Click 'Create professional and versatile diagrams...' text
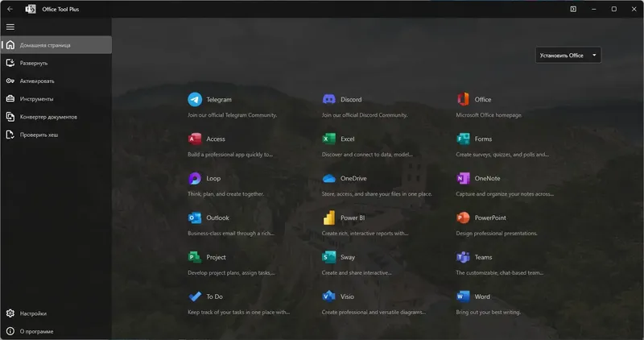Screen dimensions: 644x340 pyautogui.click(x=374, y=313)
